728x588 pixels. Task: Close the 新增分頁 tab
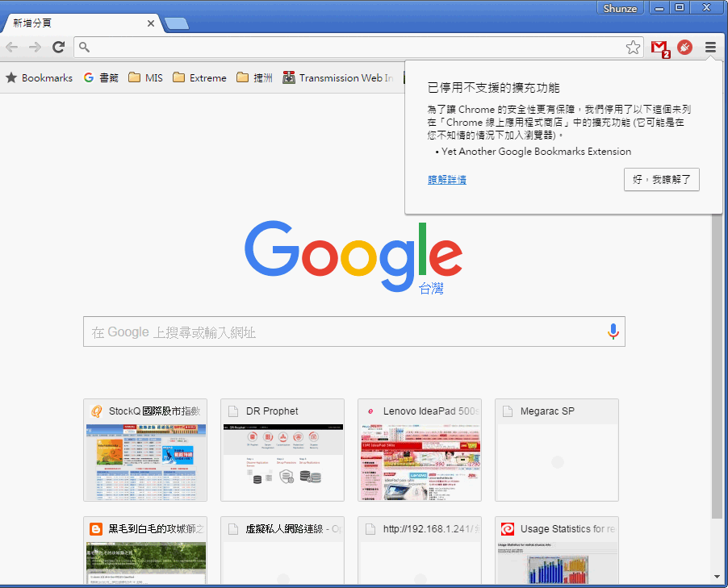[x=151, y=23]
